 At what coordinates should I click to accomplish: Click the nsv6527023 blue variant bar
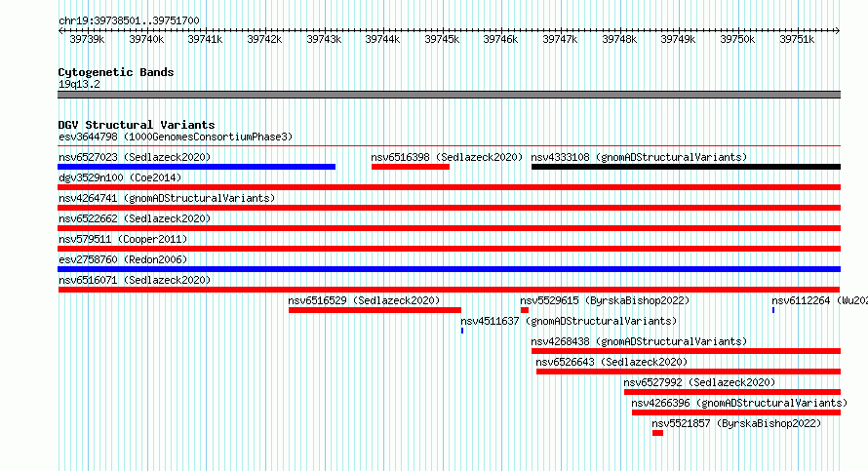pos(196,167)
